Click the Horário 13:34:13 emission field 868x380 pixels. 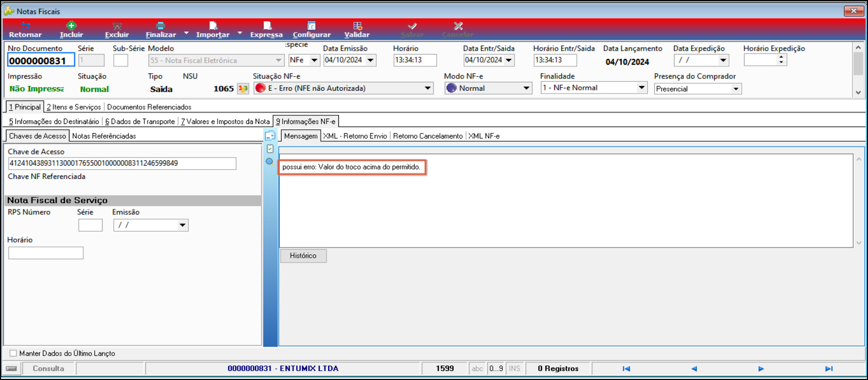point(415,60)
